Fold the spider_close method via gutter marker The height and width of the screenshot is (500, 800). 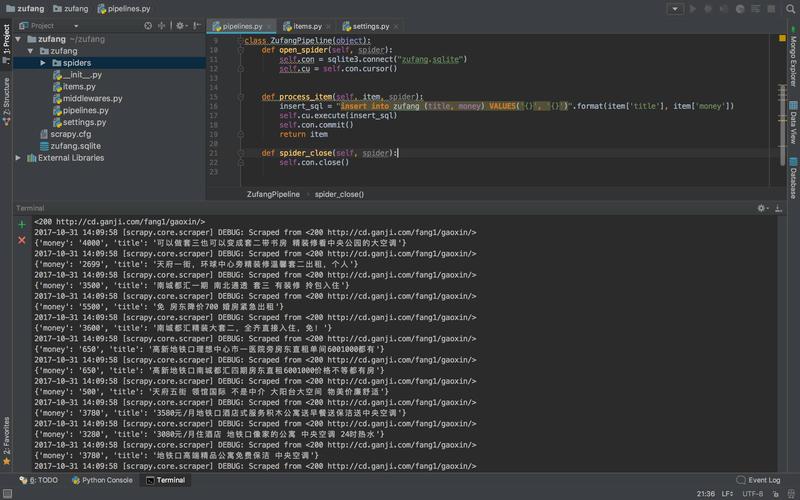pyautogui.click(x=240, y=153)
